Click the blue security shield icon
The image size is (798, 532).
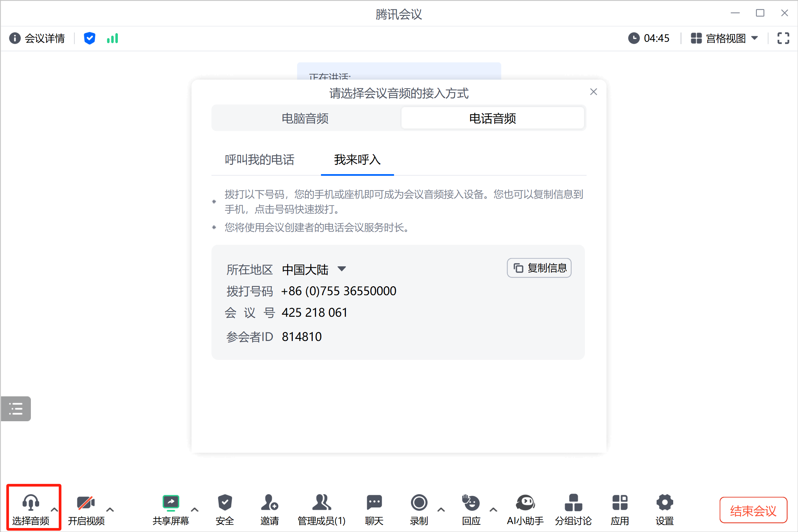(90, 38)
